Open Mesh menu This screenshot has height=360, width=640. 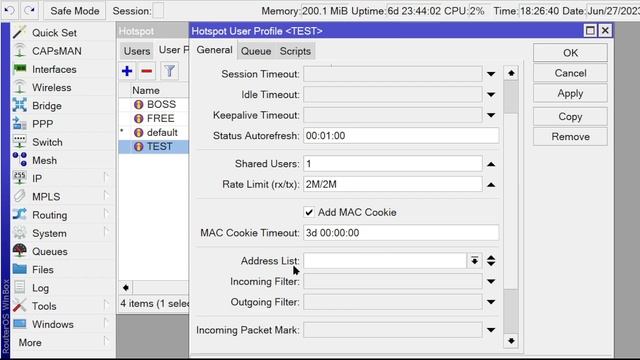click(x=44, y=160)
